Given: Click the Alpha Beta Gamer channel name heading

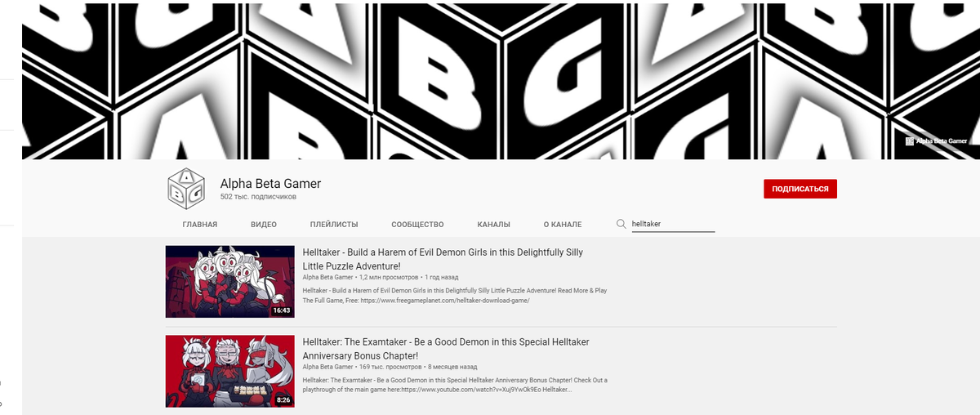Looking at the screenshot, I should click(x=270, y=184).
